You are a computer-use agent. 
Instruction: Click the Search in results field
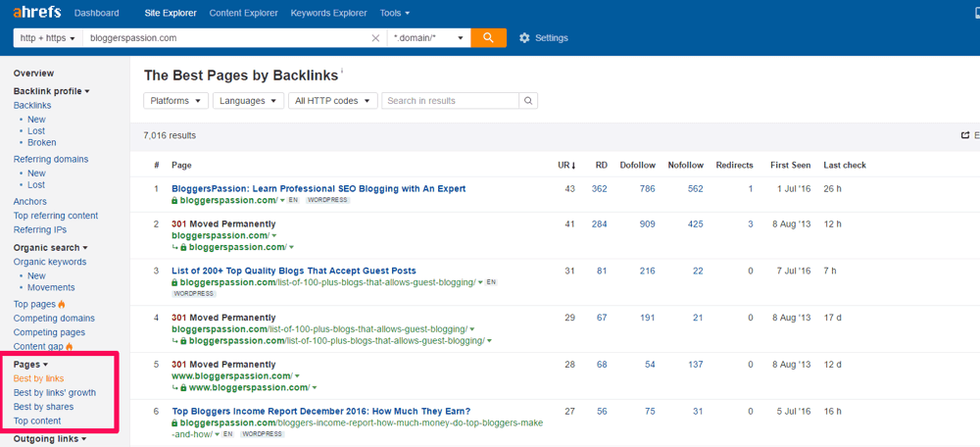[450, 101]
